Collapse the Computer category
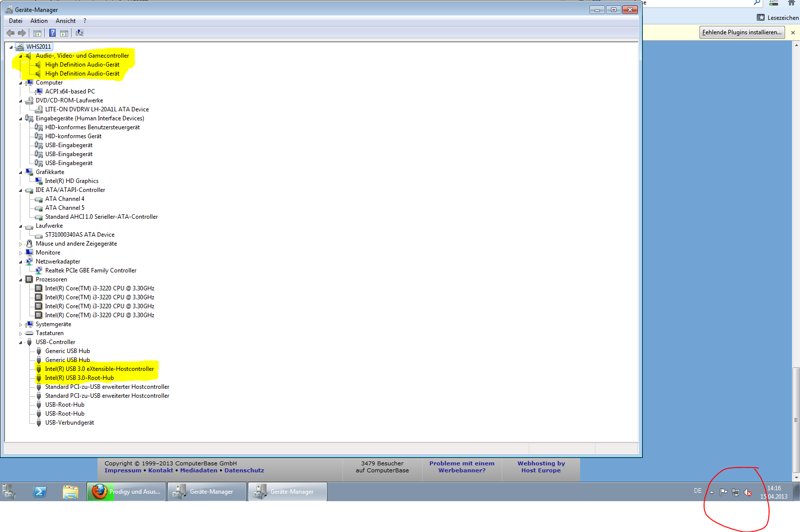The width and height of the screenshot is (800, 532). click(x=20, y=83)
